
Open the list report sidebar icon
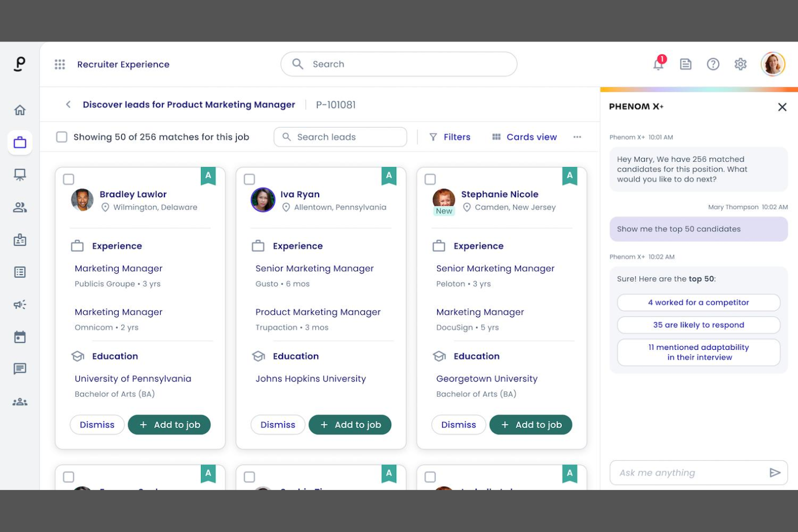(20, 272)
